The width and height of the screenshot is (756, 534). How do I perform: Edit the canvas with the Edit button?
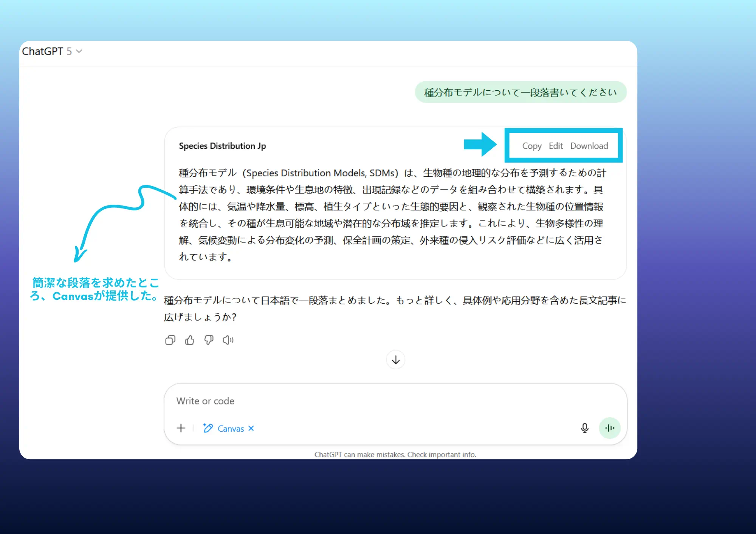556,146
